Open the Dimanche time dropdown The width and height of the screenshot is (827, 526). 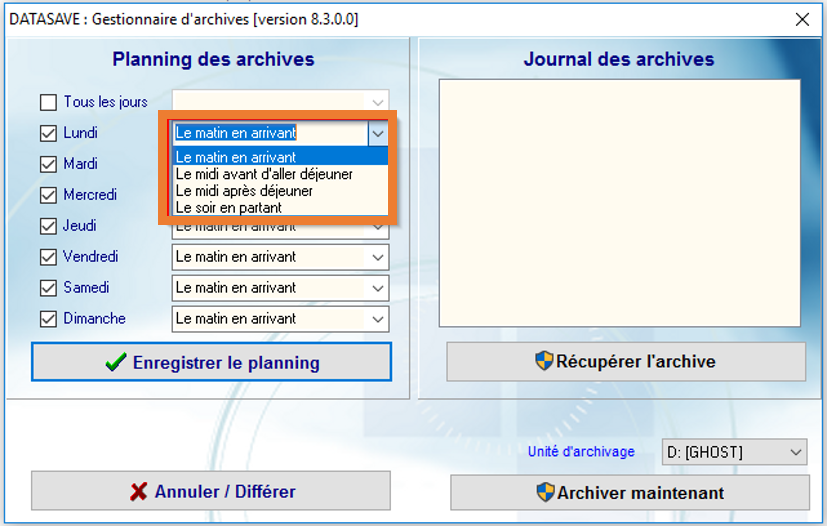click(377, 319)
